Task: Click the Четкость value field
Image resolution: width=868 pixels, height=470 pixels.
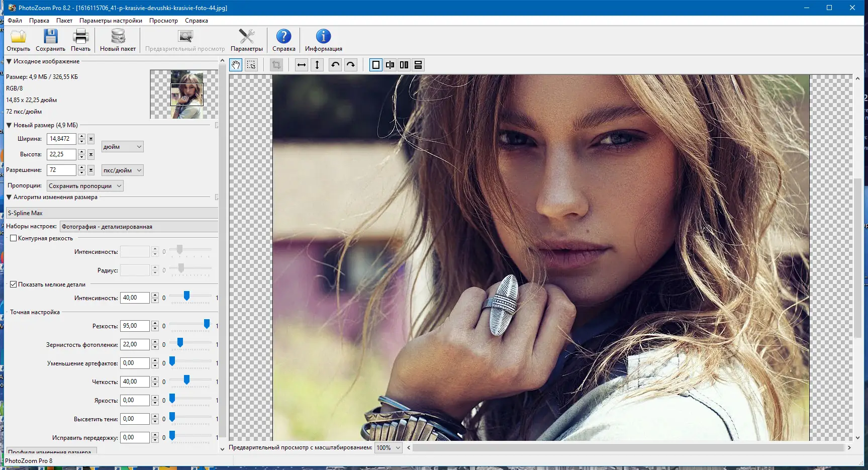Action: [x=135, y=382]
